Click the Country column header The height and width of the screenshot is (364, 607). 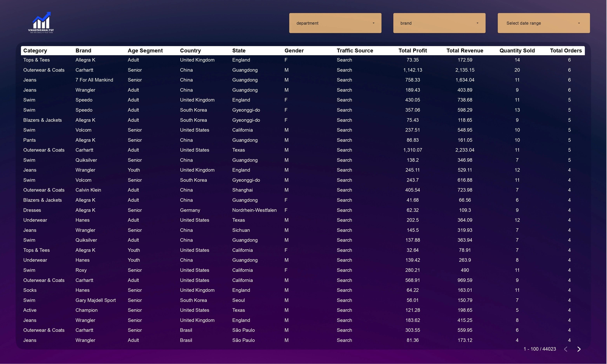pos(190,50)
